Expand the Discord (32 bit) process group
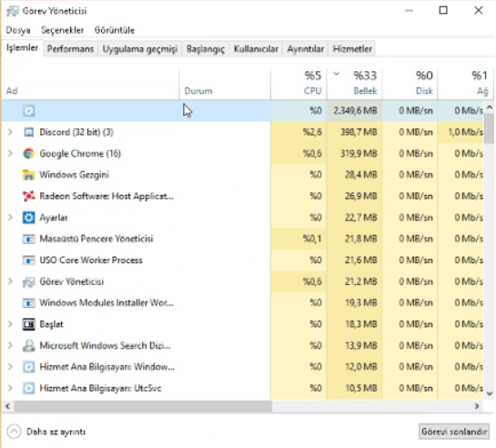Image resolution: width=496 pixels, height=448 pixels. click(x=10, y=132)
